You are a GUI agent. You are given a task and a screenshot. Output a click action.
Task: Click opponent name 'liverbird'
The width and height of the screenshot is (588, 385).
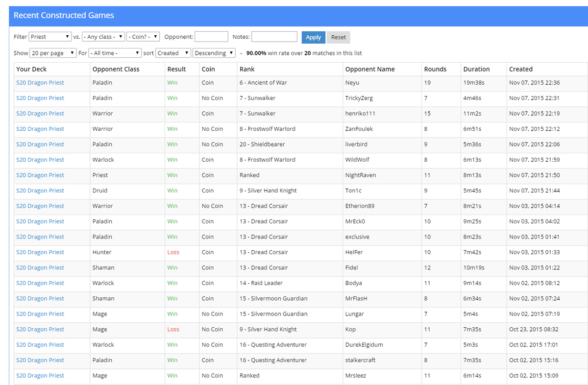[x=356, y=144]
